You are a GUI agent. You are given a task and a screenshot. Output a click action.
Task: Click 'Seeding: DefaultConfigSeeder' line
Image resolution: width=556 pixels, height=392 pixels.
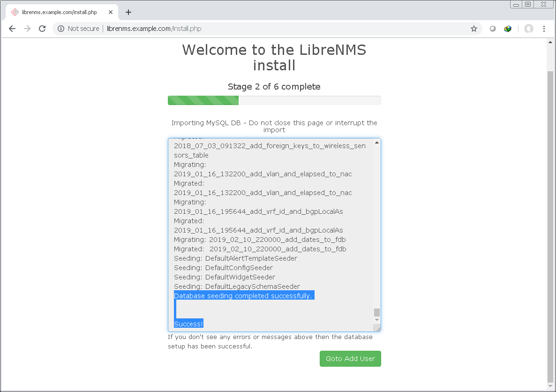(224, 268)
